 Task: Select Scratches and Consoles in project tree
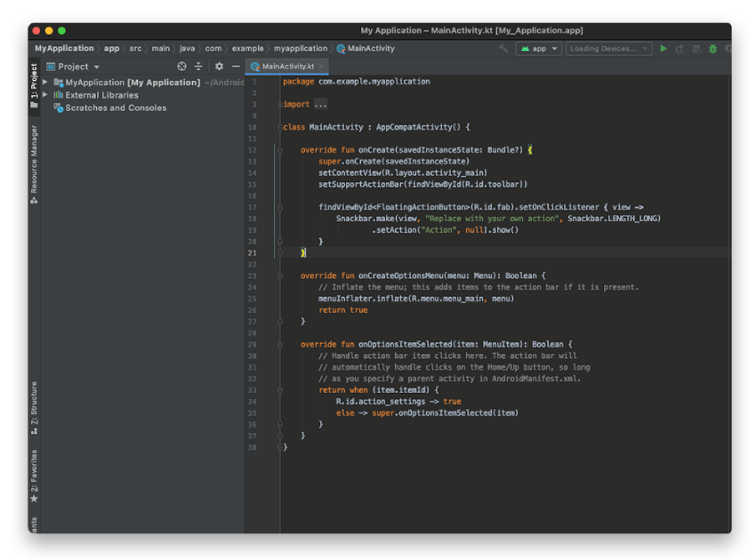click(x=116, y=108)
